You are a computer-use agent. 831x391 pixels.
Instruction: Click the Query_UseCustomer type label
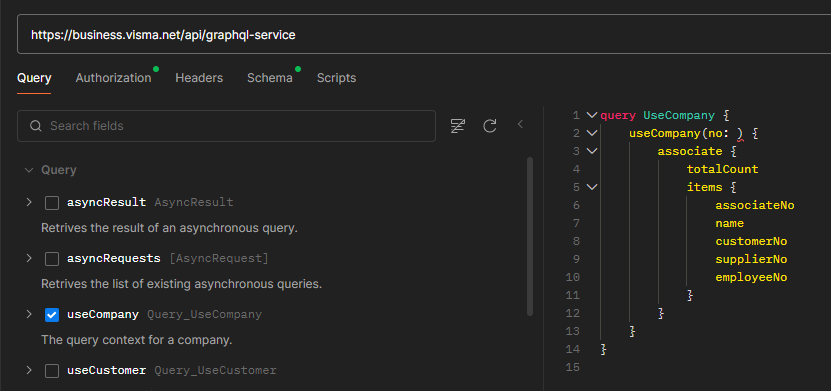(x=215, y=370)
